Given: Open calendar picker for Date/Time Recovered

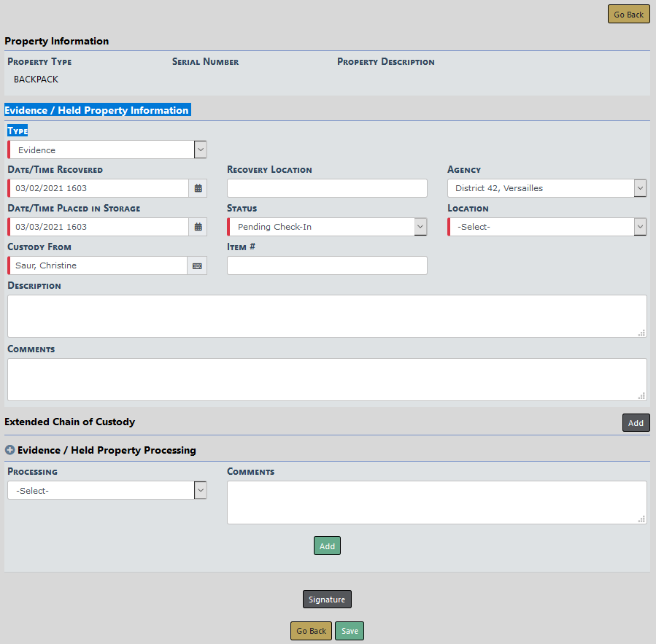Looking at the screenshot, I should 198,188.
